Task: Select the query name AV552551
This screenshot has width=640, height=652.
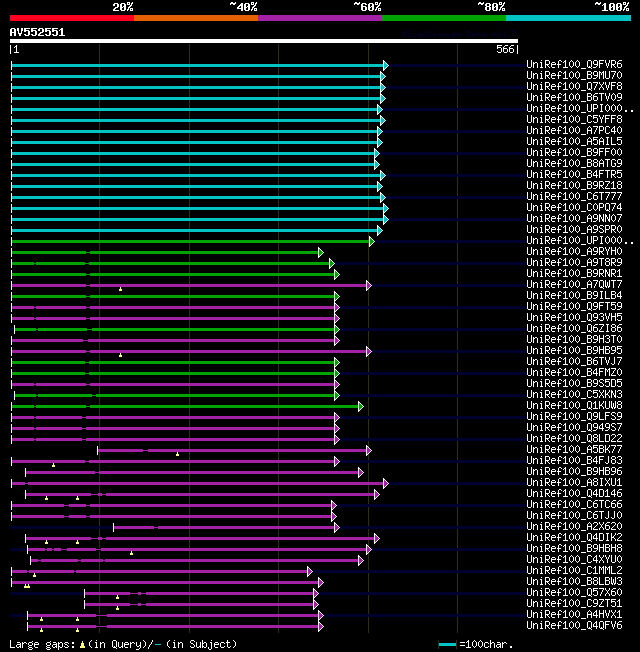Action: point(37,32)
